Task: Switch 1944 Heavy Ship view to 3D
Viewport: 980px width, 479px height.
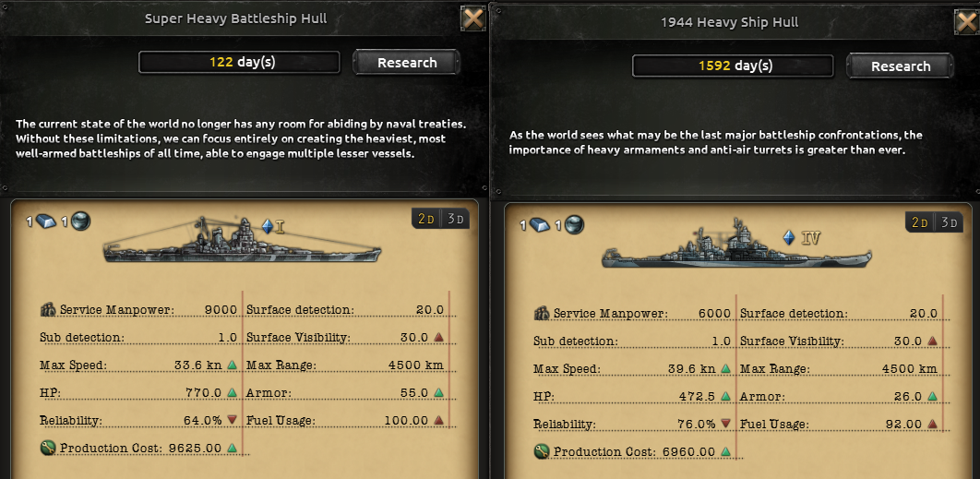Action: coord(949,222)
